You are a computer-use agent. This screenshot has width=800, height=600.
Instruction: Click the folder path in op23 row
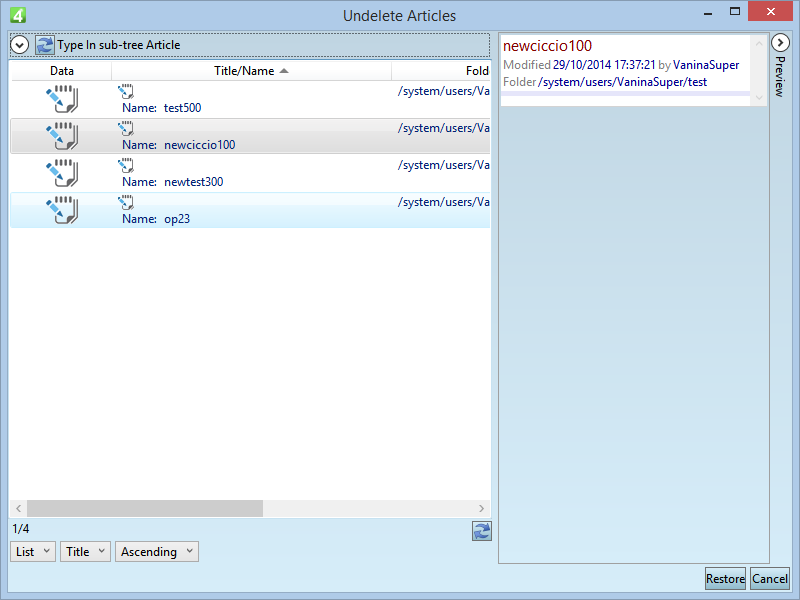tap(443, 203)
